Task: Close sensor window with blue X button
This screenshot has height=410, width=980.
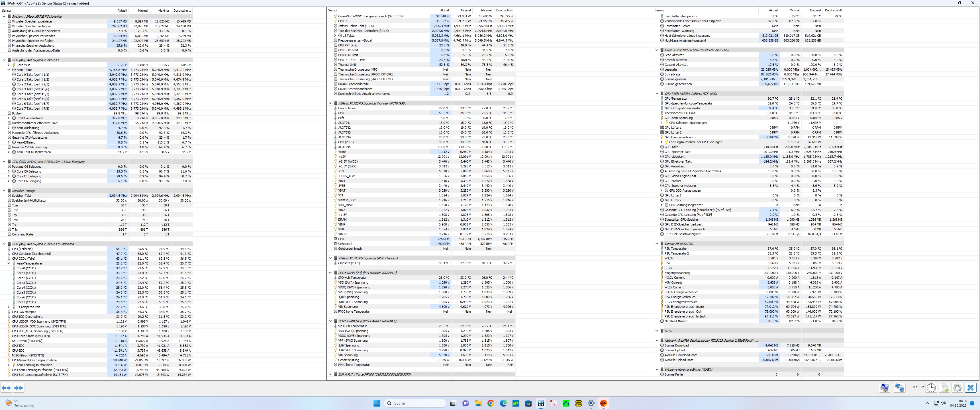Action: [971, 388]
